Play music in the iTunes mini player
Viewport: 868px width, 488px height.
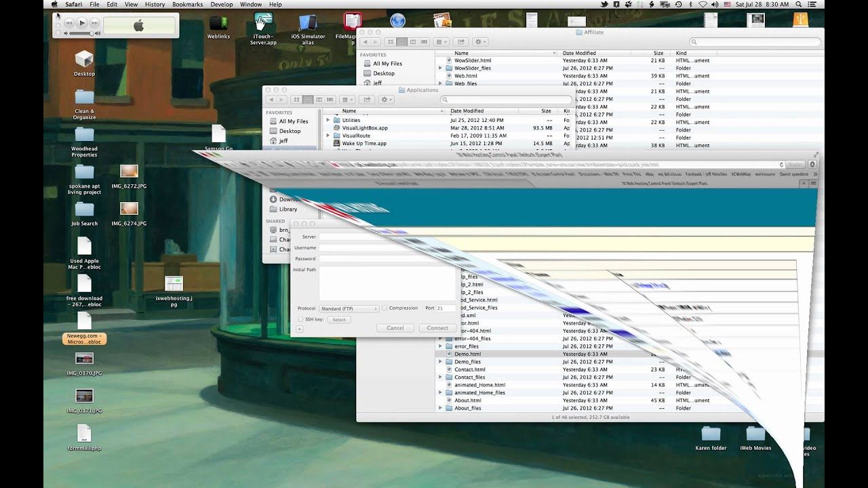click(x=81, y=23)
